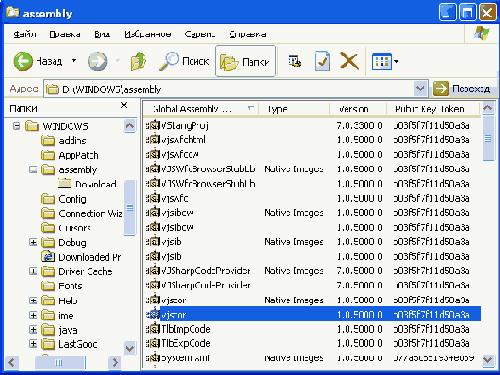500x375 pixels.
Task: Click folder tree vertical scroll down arrow
Action: [130, 348]
